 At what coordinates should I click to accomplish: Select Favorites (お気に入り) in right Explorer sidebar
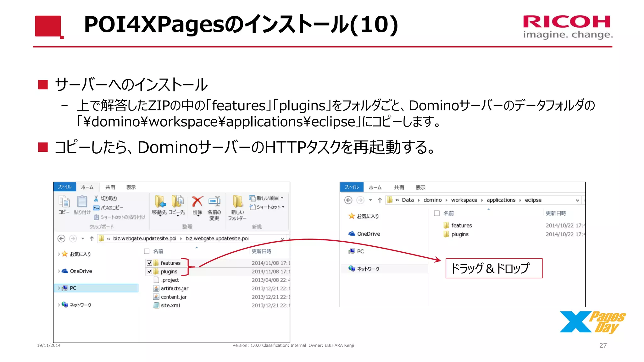tap(364, 216)
